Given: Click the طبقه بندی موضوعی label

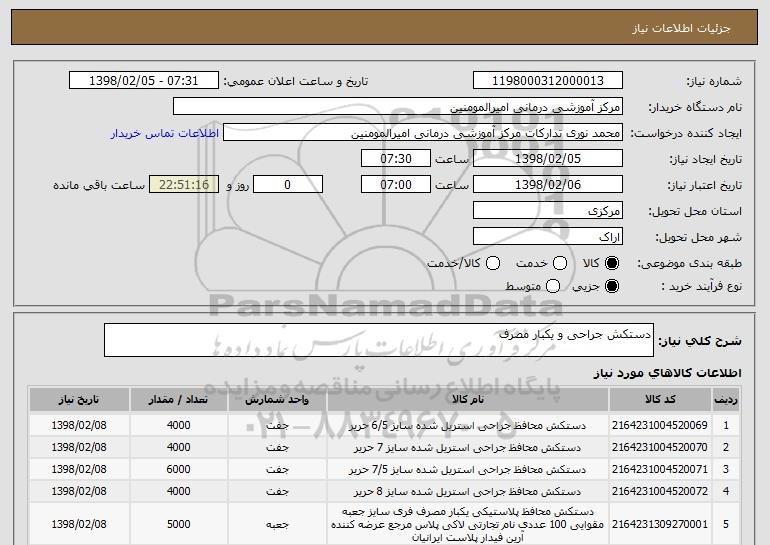Looking at the screenshot, I should (x=689, y=263).
